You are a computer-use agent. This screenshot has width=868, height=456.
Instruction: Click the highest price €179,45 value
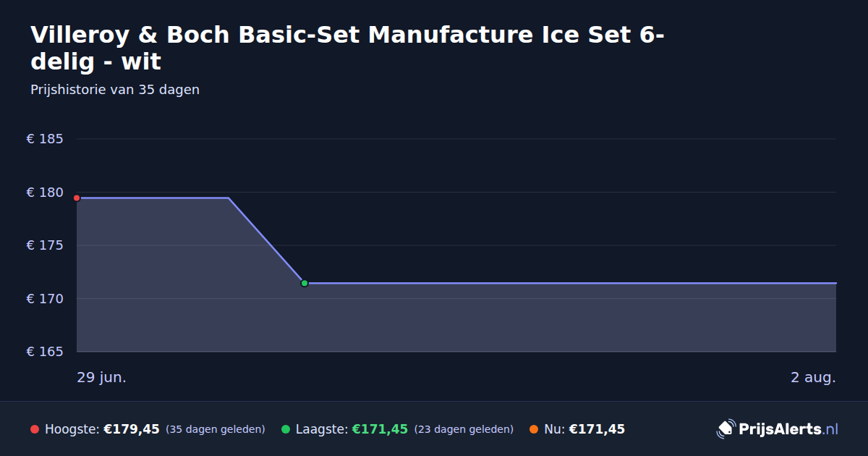pos(132,429)
